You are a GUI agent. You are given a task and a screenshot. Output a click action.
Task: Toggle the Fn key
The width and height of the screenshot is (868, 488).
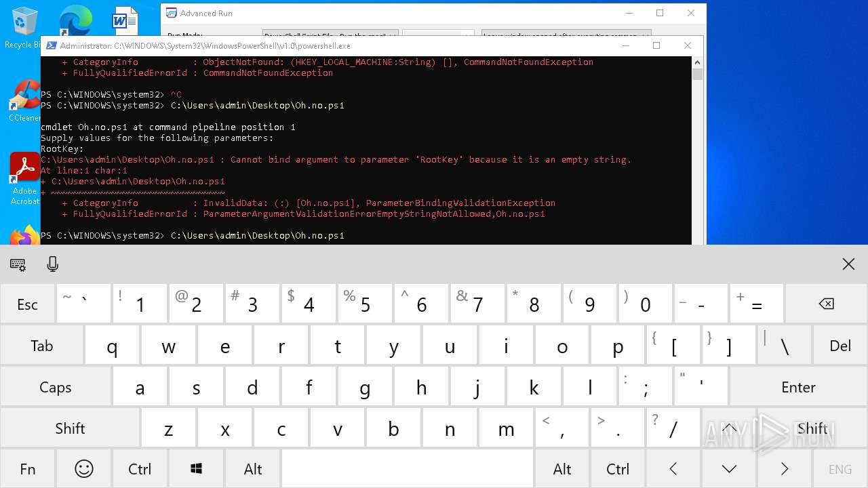pyautogui.click(x=28, y=468)
